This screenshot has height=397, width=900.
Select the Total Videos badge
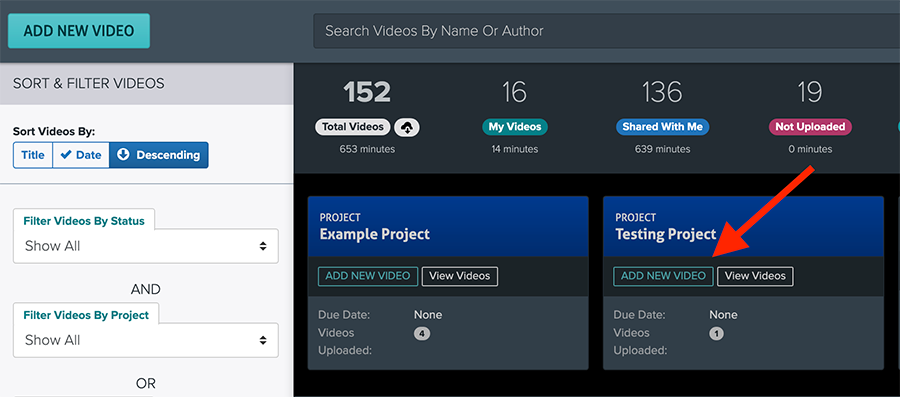[353, 127]
